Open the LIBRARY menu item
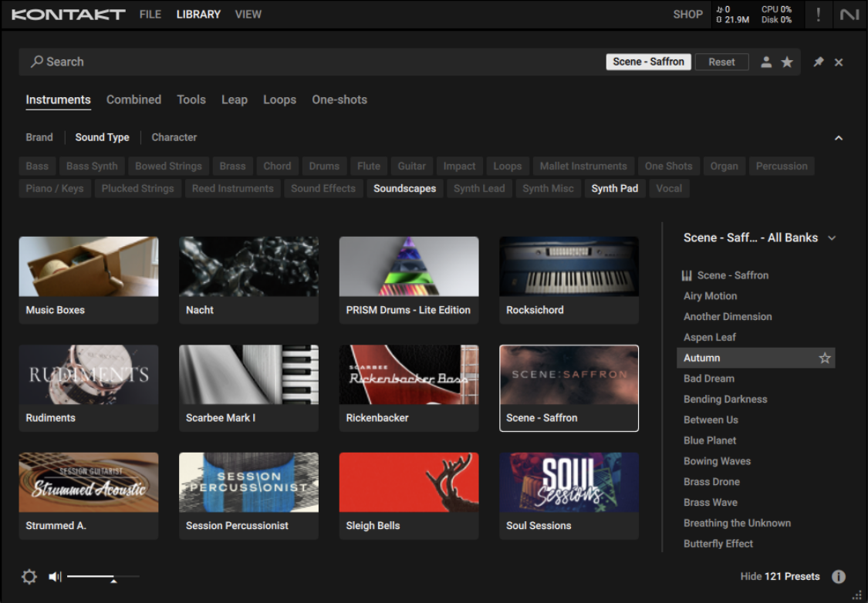Image resolution: width=868 pixels, height=603 pixels. click(198, 14)
